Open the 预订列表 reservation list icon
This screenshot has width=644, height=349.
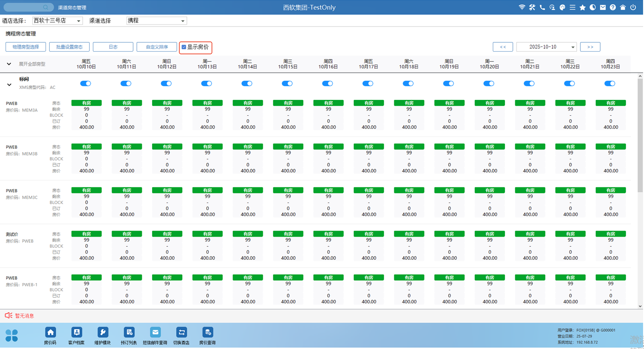click(129, 333)
